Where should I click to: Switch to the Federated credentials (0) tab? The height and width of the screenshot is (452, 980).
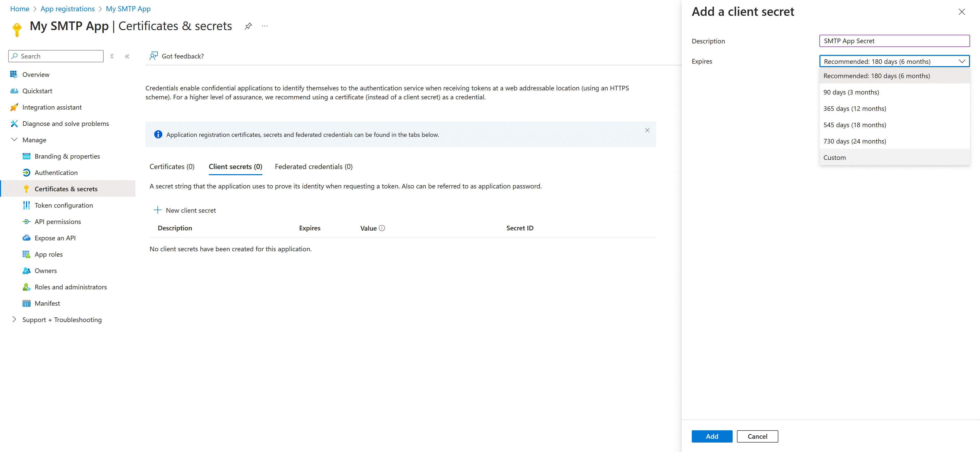point(313,167)
